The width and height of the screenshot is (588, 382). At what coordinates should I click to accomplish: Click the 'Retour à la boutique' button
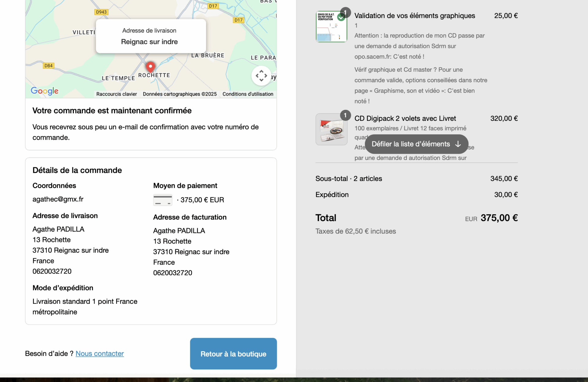click(x=233, y=354)
